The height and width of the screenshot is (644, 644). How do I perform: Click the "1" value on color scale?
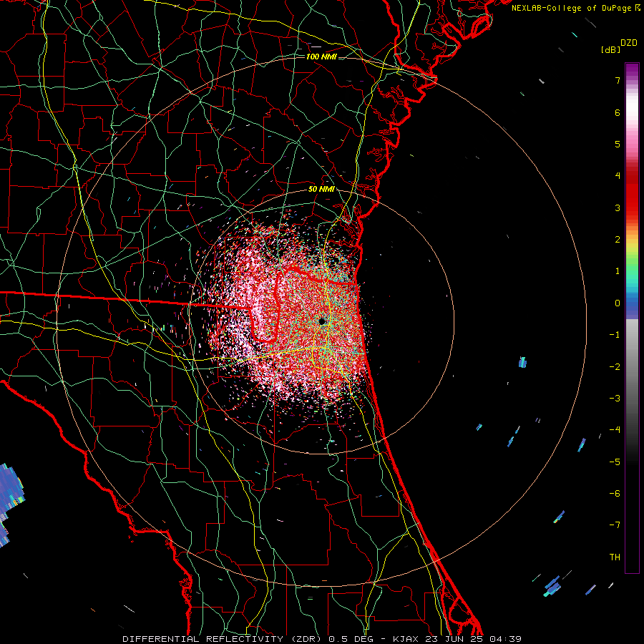coord(618,271)
